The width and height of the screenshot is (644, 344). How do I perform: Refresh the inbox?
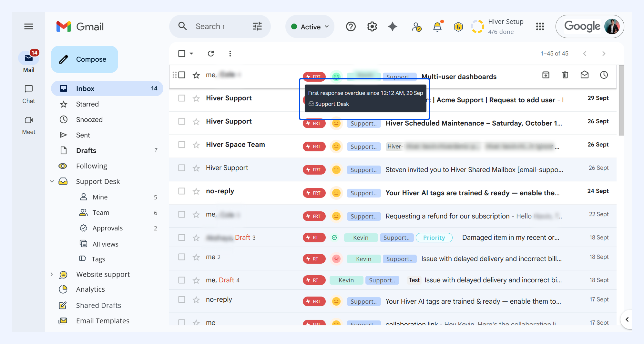(x=211, y=54)
